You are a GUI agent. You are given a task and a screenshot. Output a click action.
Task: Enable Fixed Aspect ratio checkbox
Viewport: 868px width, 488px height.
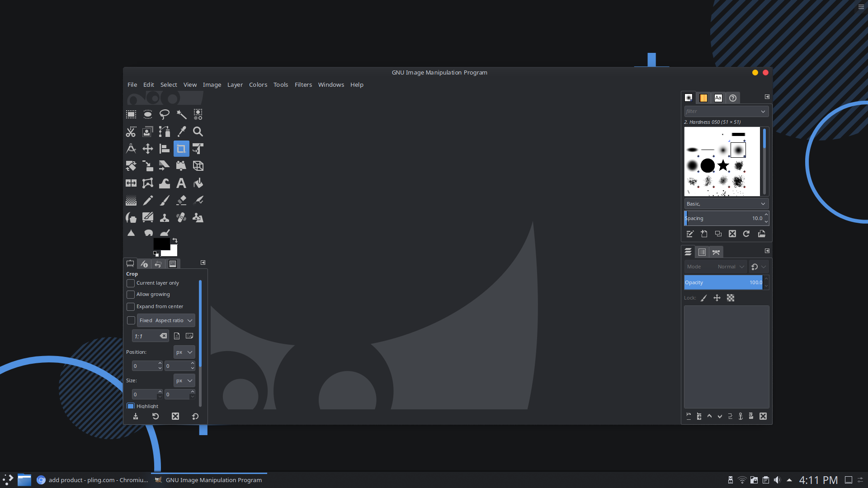point(131,320)
